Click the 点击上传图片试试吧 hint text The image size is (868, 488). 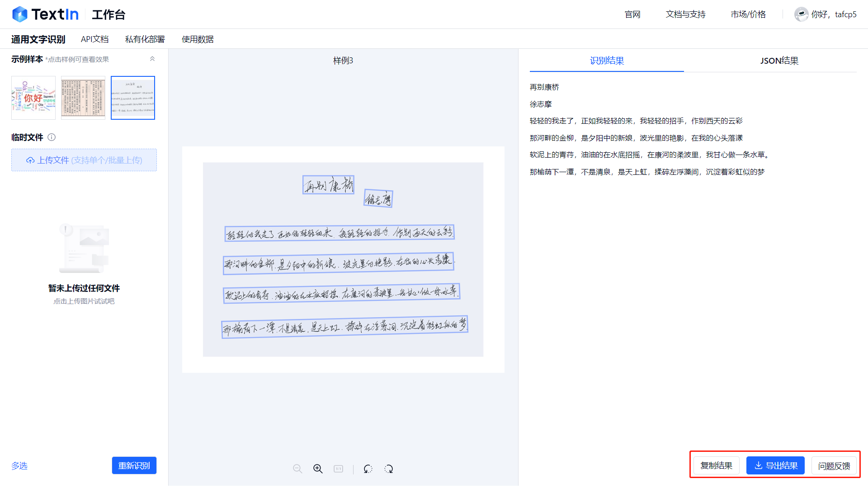pos(84,301)
